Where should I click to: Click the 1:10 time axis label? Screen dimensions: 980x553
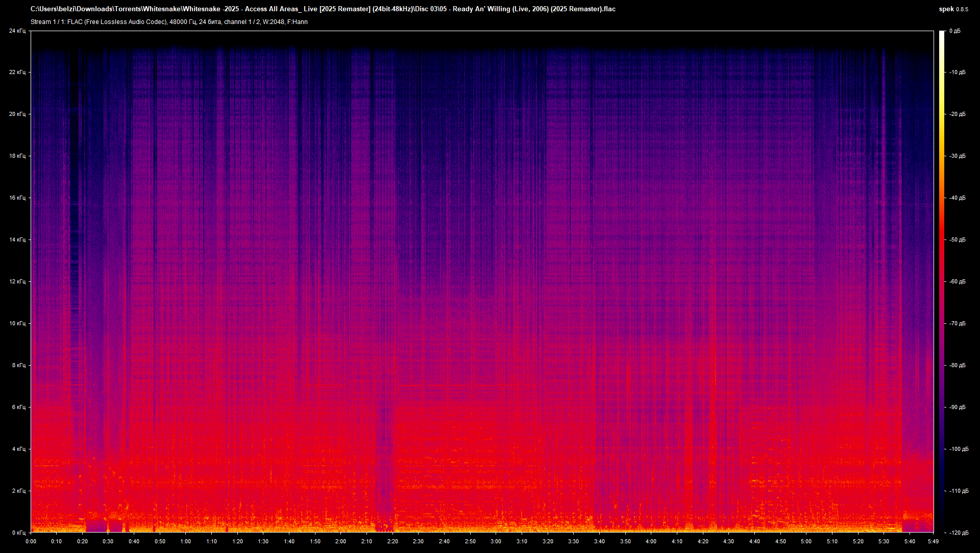coord(211,541)
